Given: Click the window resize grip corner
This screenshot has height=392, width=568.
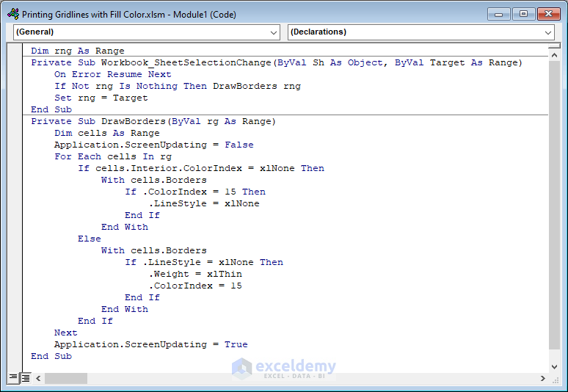Looking at the screenshot, I should tap(555, 379).
